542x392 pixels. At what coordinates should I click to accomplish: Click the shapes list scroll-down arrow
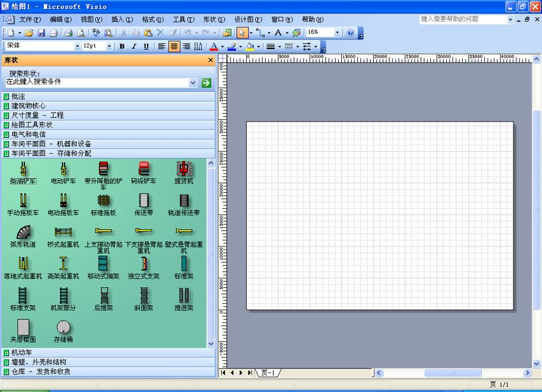point(211,344)
